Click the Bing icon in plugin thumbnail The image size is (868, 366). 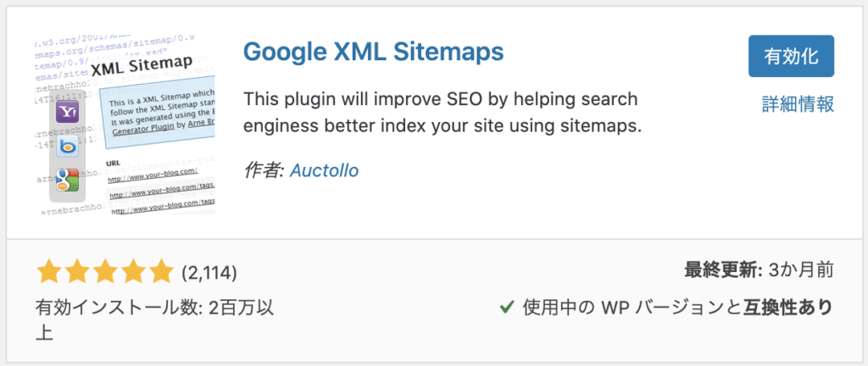click(68, 147)
